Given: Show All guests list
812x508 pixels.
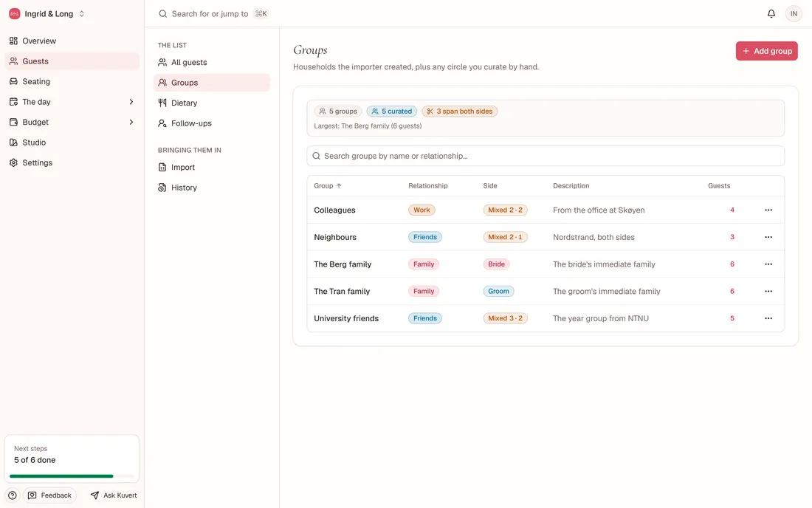Looking at the screenshot, I should (x=212, y=63).
